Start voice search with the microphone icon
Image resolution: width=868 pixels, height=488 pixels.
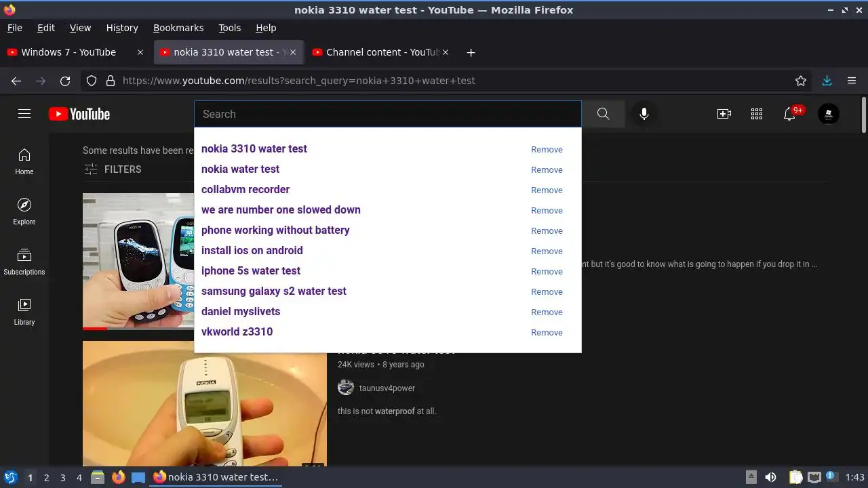click(644, 114)
